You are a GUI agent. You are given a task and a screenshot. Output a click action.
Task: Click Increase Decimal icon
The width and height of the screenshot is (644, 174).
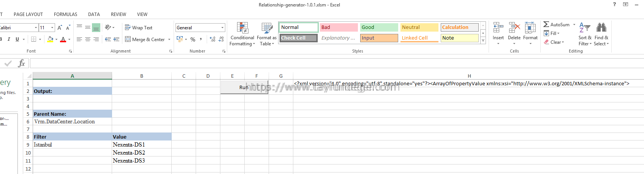(x=212, y=39)
